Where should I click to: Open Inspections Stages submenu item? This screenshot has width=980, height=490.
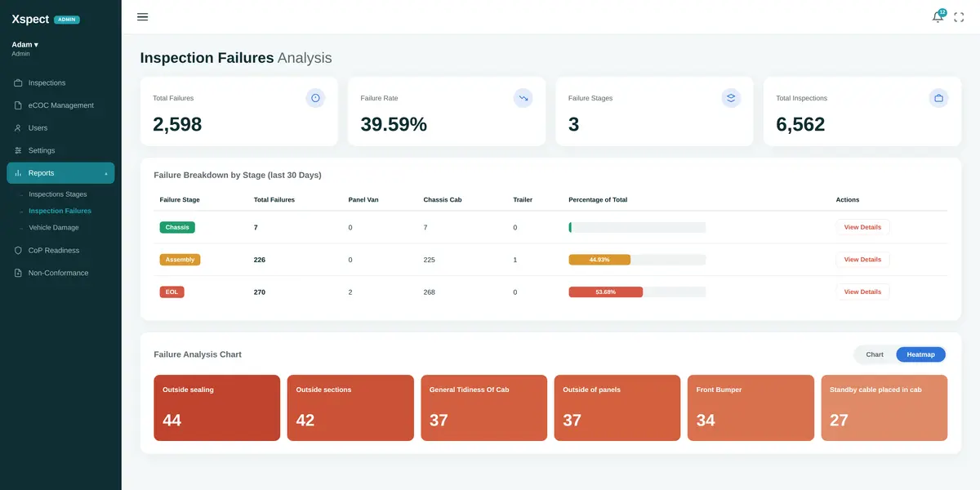[x=57, y=194]
